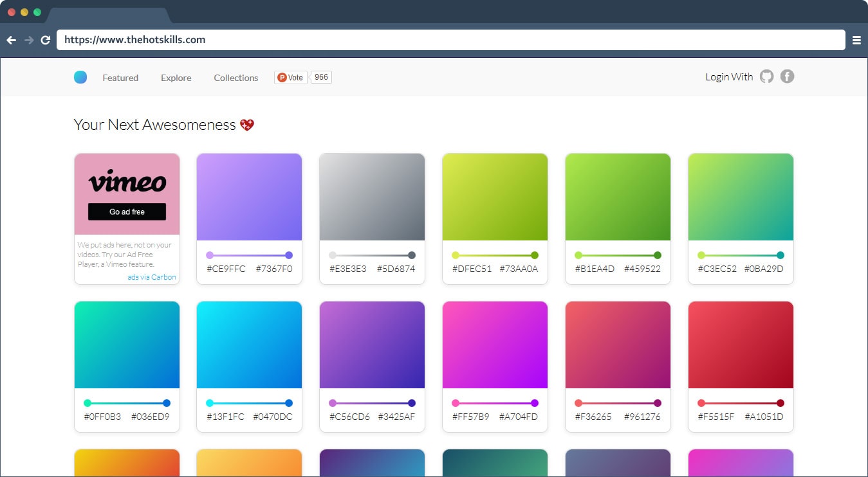The image size is (868, 477).
Task: Focus the browser address bar
Action: click(x=451, y=40)
